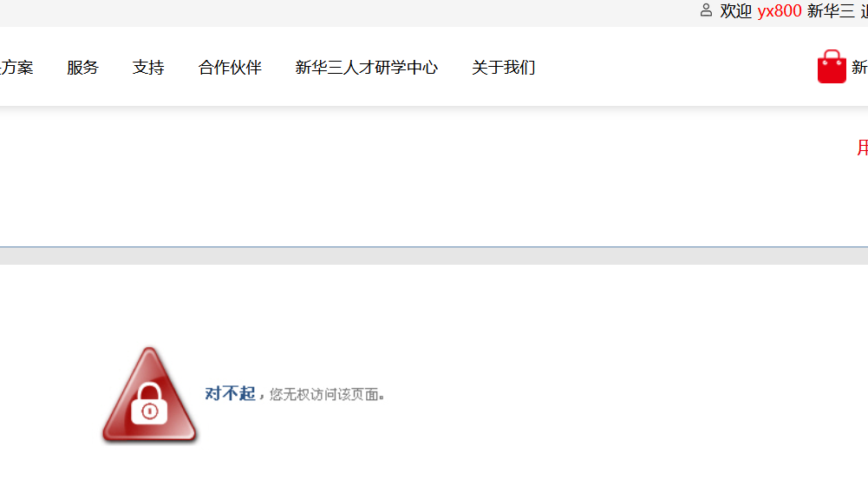Screen dimensions: 868x493
Task: Click the keyhole on the white padlock
Action: tap(149, 411)
